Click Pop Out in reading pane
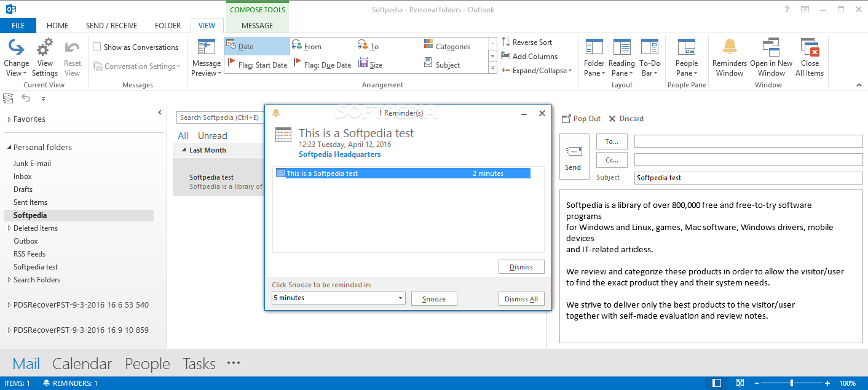Image resolution: width=868 pixels, height=390 pixels. (582, 119)
